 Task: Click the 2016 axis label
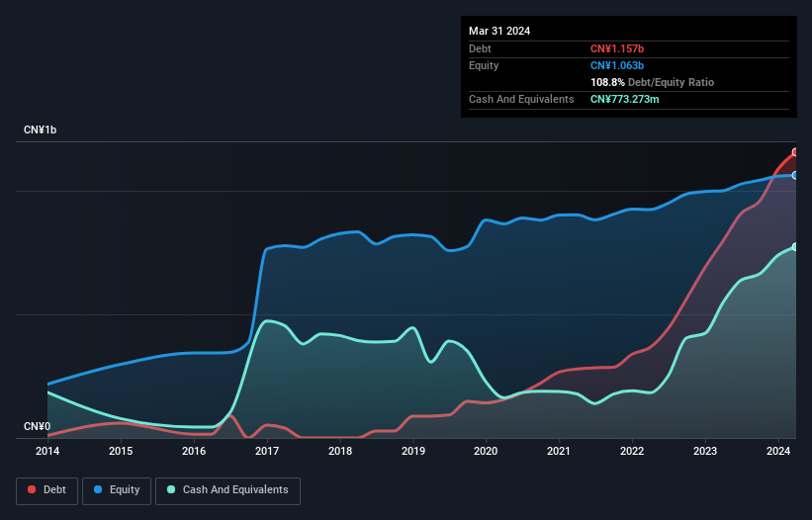click(x=194, y=451)
